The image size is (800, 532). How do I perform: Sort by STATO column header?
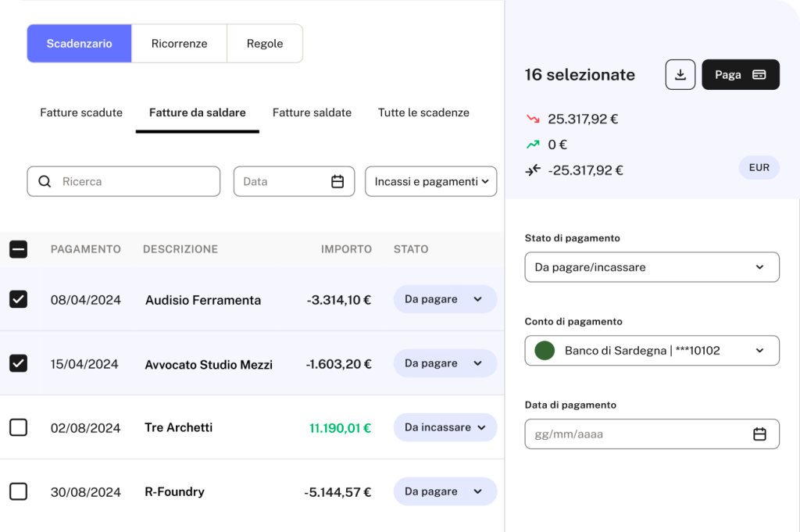tap(411, 249)
